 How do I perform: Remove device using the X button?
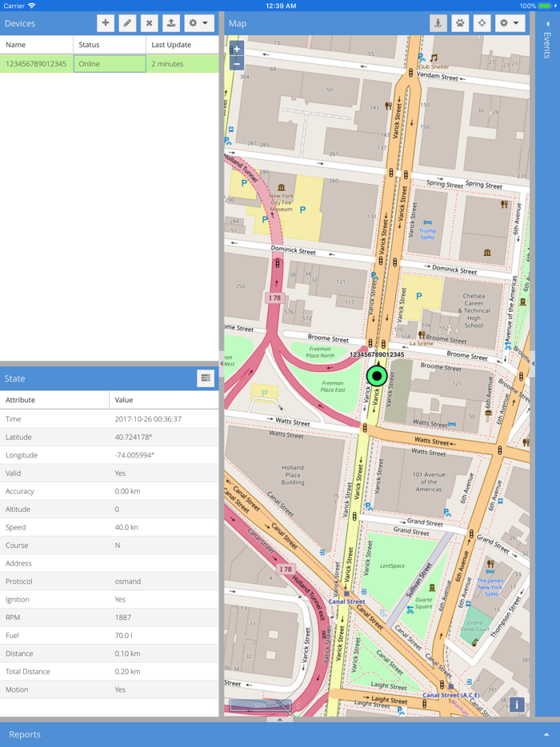pyautogui.click(x=149, y=23)
